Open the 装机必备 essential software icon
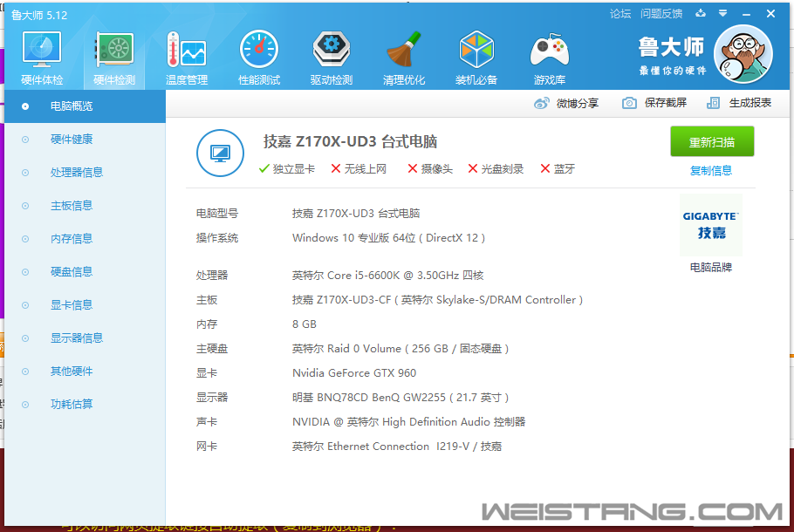 tap(476, 54)
